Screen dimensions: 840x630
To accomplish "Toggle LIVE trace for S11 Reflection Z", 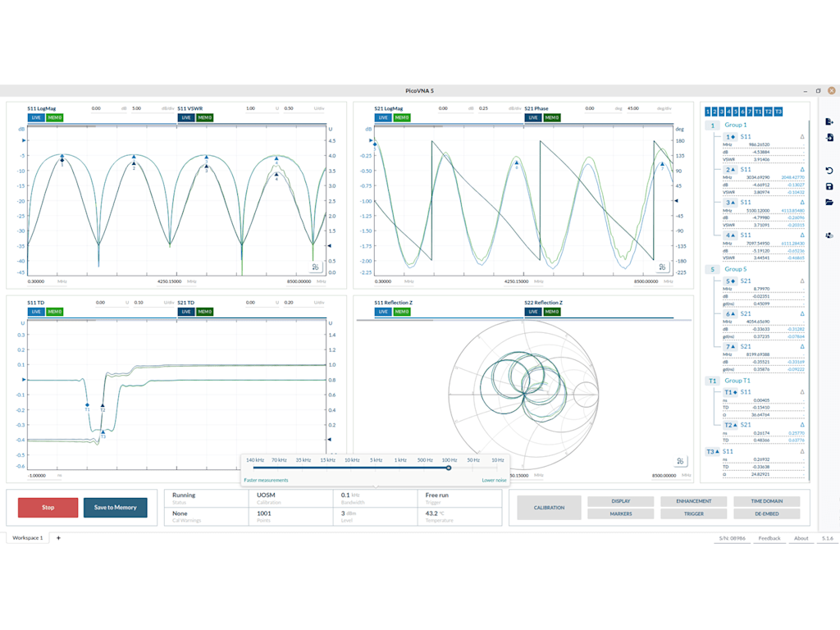I will (x=383, y=312).
